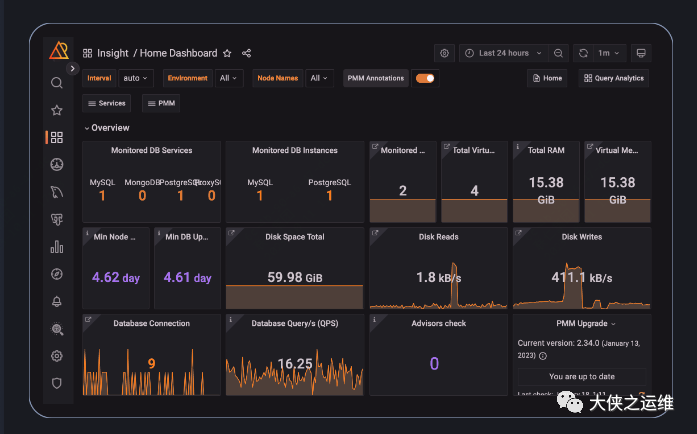Show info icon on Min DB Uptime panel
This screenshot has height=434, width=697.
(x=159, y=233)
